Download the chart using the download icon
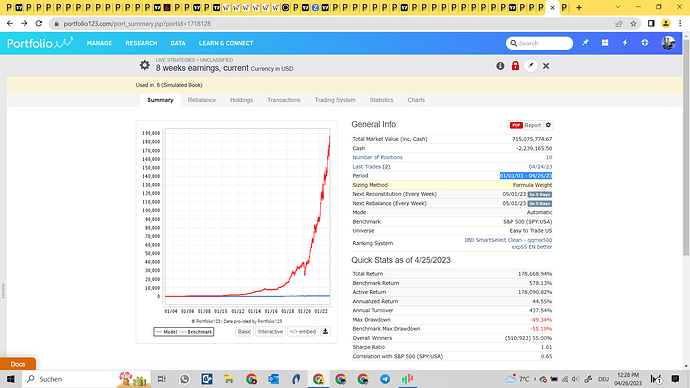Viewport: 690px width, 388px height. (325, 331)
